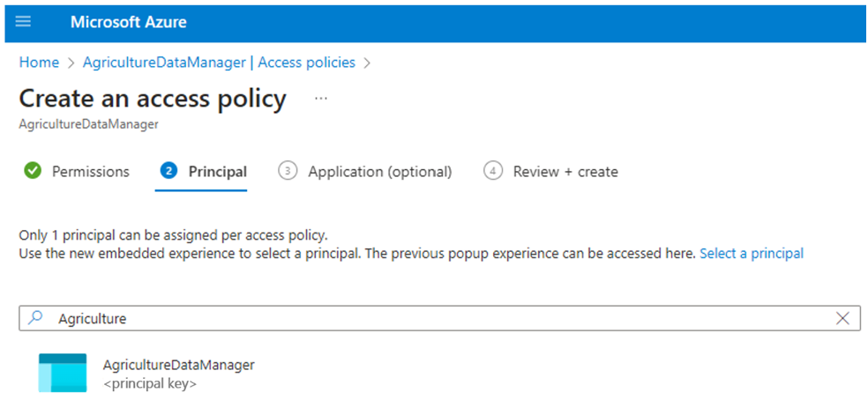This screenshot has height=400, width=868.
Task: Open AgricultureDataManager Access policies breadcrumb link
Action: click(219, 63)
